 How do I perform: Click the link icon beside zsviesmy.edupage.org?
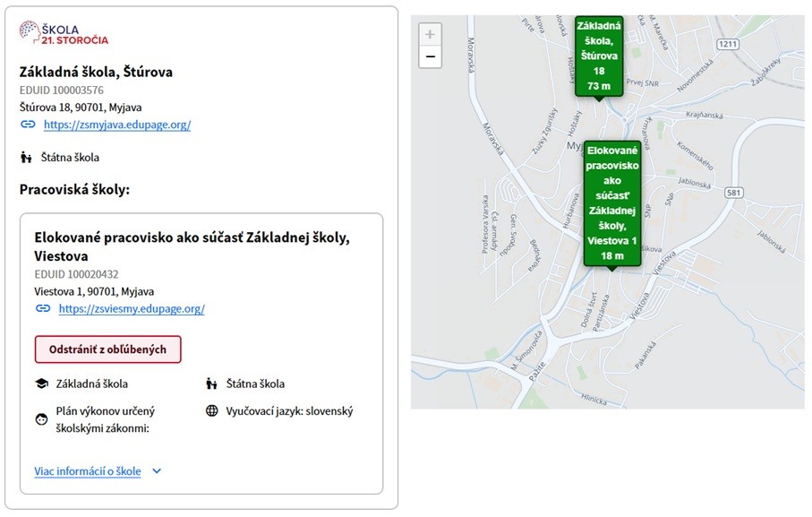tap(43, 308)
